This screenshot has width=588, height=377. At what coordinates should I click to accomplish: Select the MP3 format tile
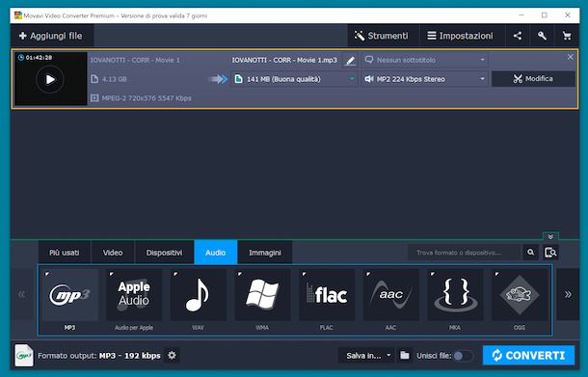coord(70,295)
